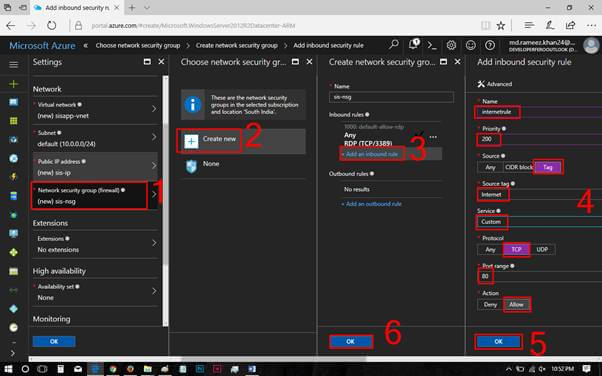Expand Public IP address sis-ip setting

click(95, 167)
